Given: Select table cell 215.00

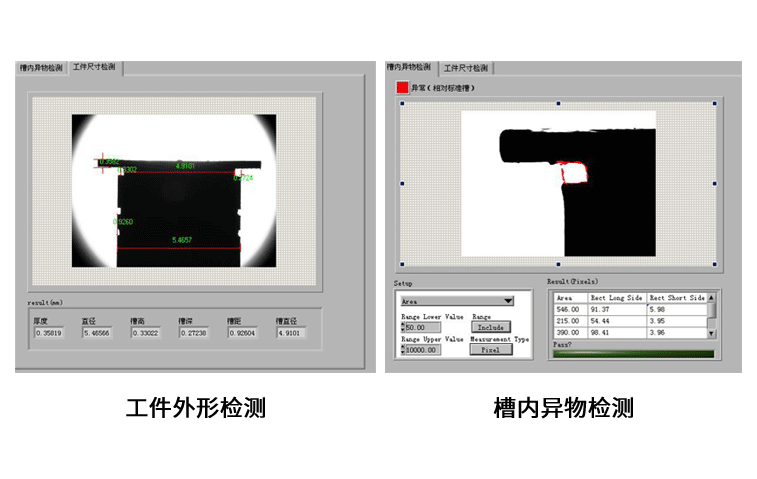Looking at the screenshot, I should [x=571, y=321].
